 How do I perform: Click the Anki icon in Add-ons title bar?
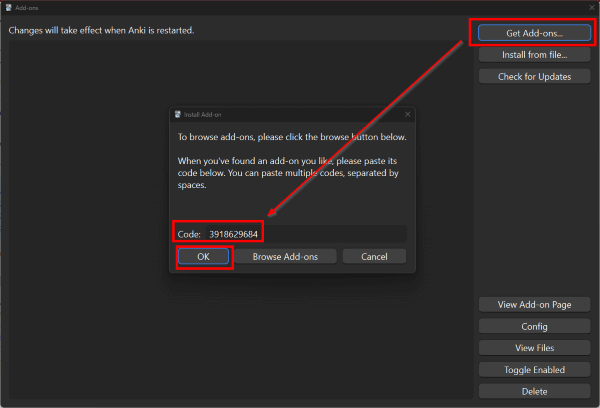pos(9,8)
